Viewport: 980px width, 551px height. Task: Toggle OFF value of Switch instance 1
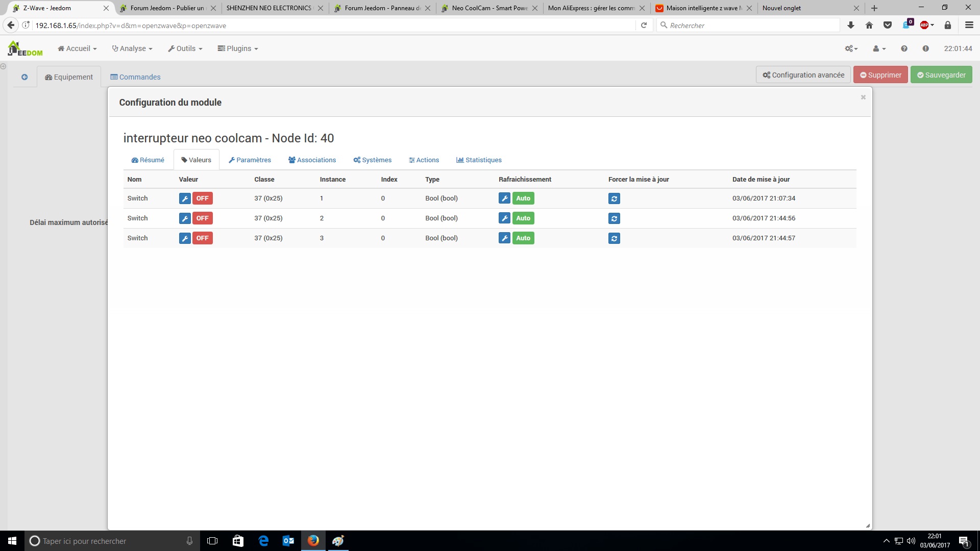[x=203, y=198]
